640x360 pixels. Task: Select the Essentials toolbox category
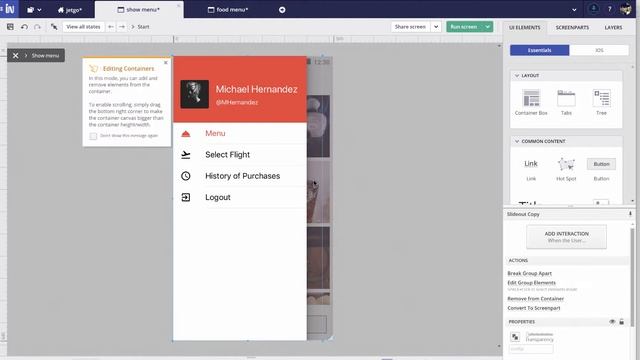(540, 50)
